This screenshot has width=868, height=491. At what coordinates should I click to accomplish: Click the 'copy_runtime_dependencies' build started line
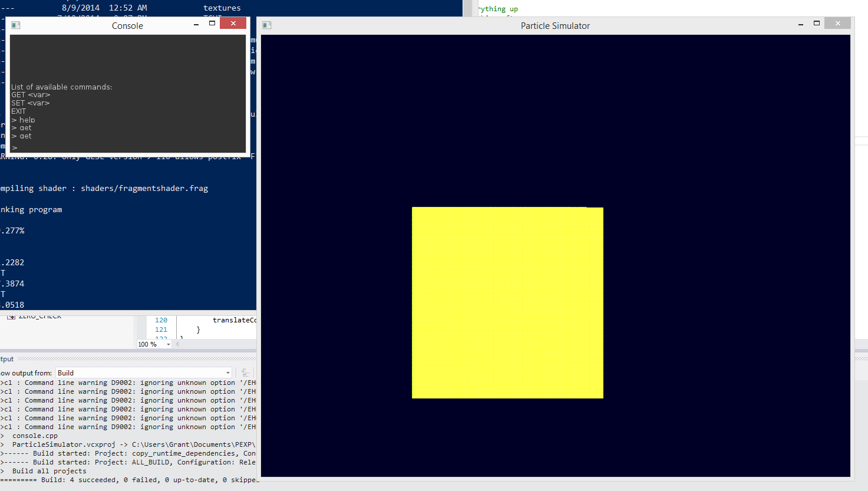(128, 453)
